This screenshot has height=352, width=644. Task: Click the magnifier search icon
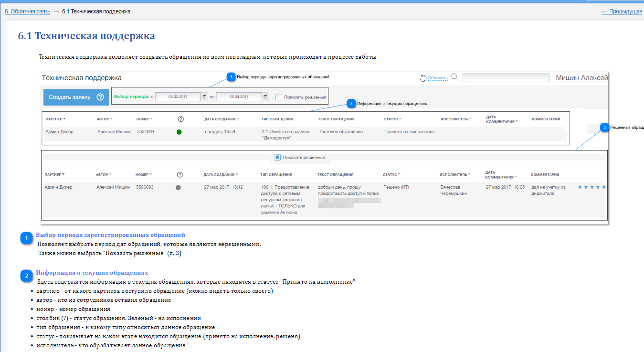tap(454, 77)
